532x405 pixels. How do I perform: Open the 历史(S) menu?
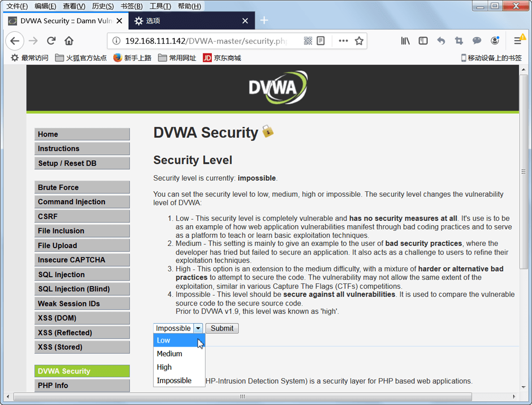pos(103,6)
